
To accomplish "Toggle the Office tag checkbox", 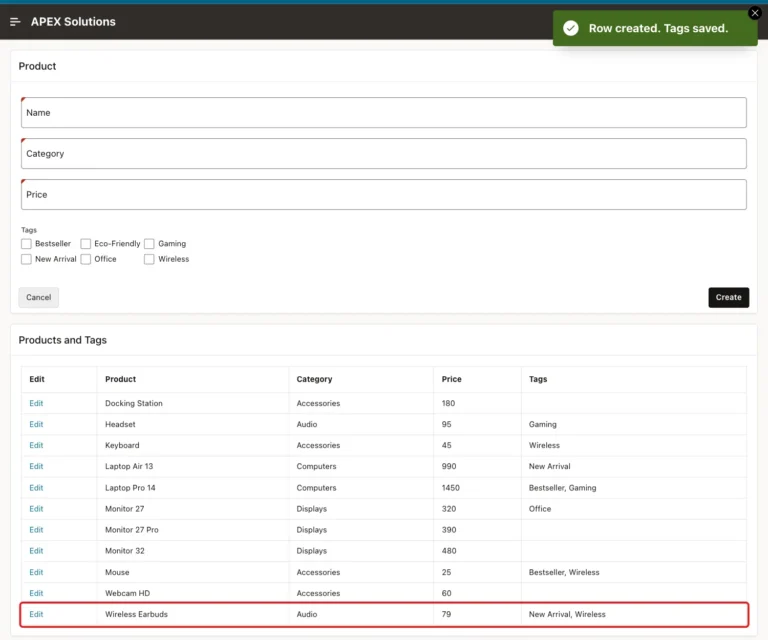I will [x=86, y=259].
